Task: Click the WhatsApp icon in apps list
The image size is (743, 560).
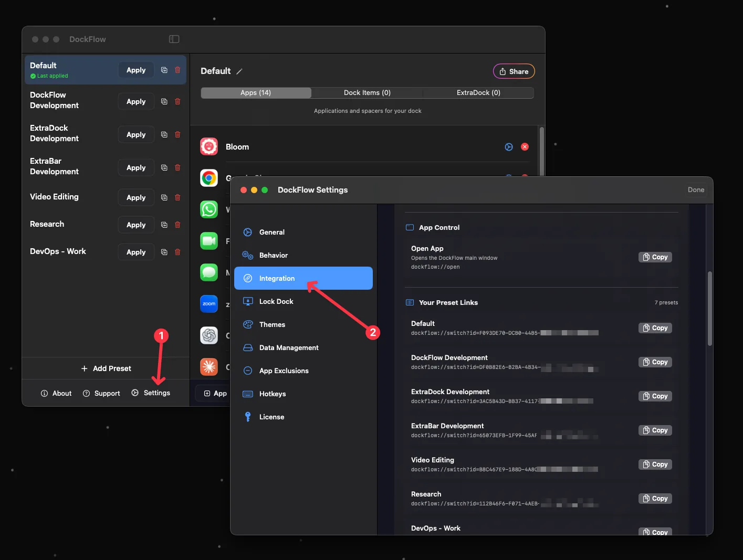Action: click(209, 209)
